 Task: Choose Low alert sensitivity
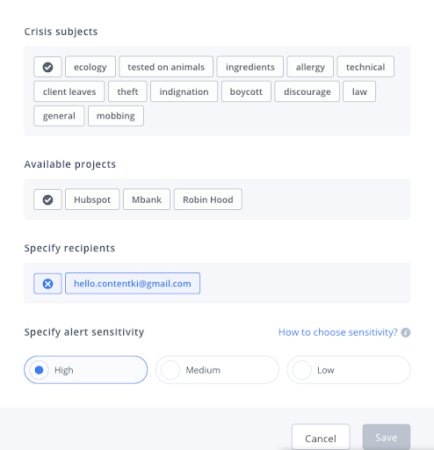(x=348, y=370)
